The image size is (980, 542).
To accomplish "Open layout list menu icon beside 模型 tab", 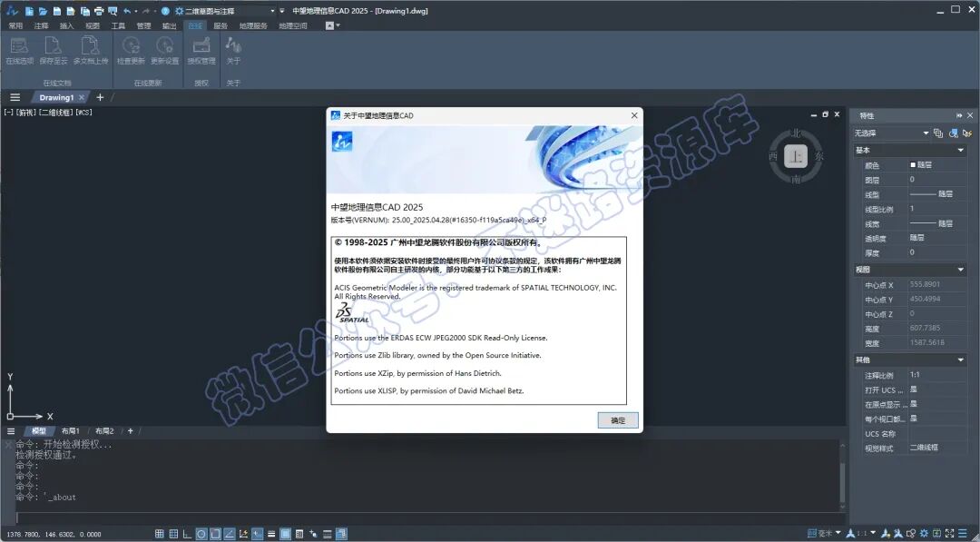I will (11, 430).
